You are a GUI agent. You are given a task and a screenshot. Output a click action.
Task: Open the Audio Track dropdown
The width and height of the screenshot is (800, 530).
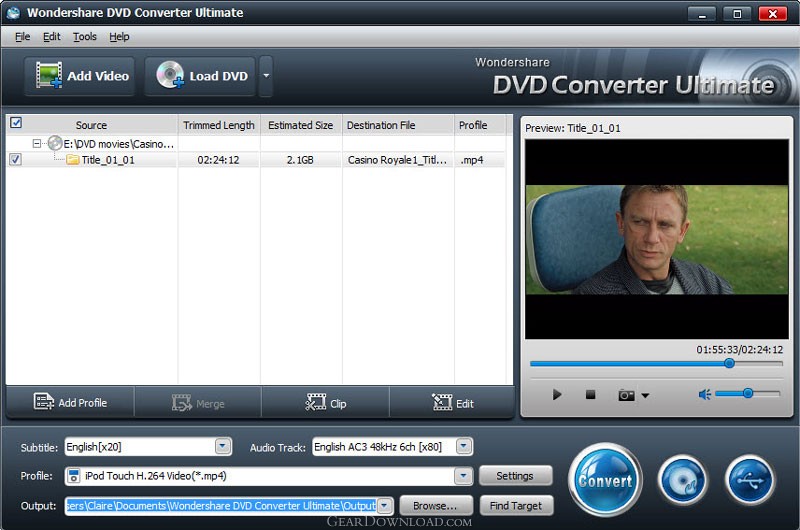point(463,446)
